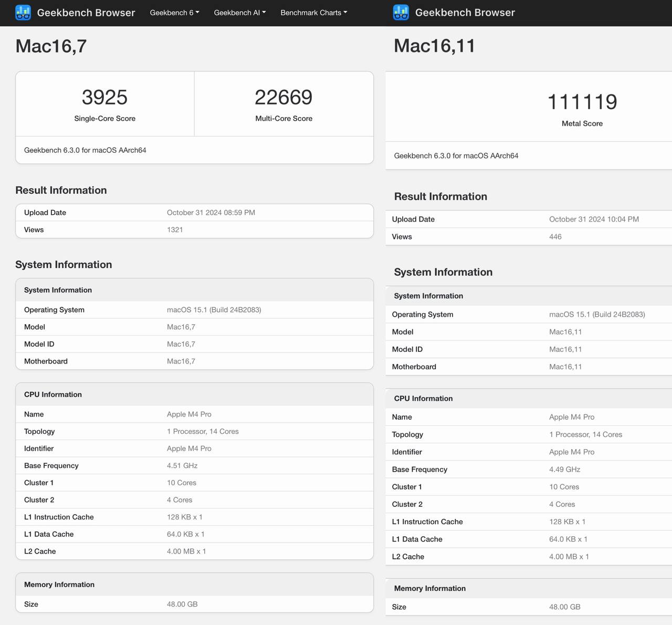This screenshot has height=625, width=672.
Task: Click Mac16,7 Cluster 1 value 10 Cores
Action: click(182, 483)
